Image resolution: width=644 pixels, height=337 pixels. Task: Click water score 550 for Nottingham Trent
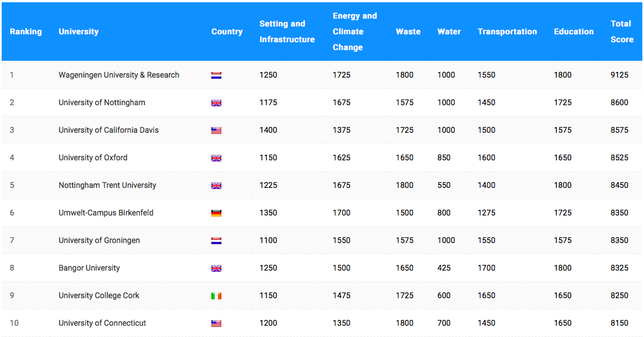444,185
